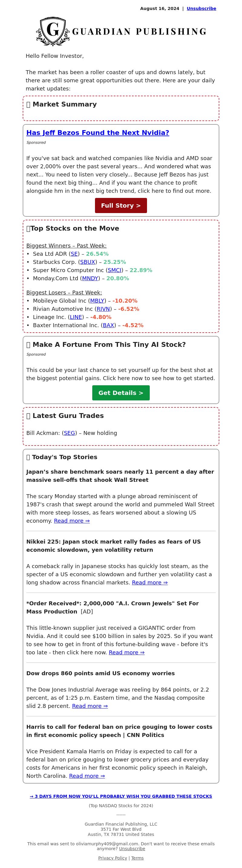The image size is (242, 868).
Task: Click the Unsubscribe link at the top
Action: click(x=201, y=8)
